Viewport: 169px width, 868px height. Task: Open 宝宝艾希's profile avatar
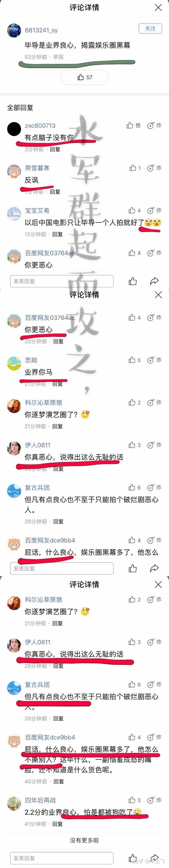coord(14,214)
